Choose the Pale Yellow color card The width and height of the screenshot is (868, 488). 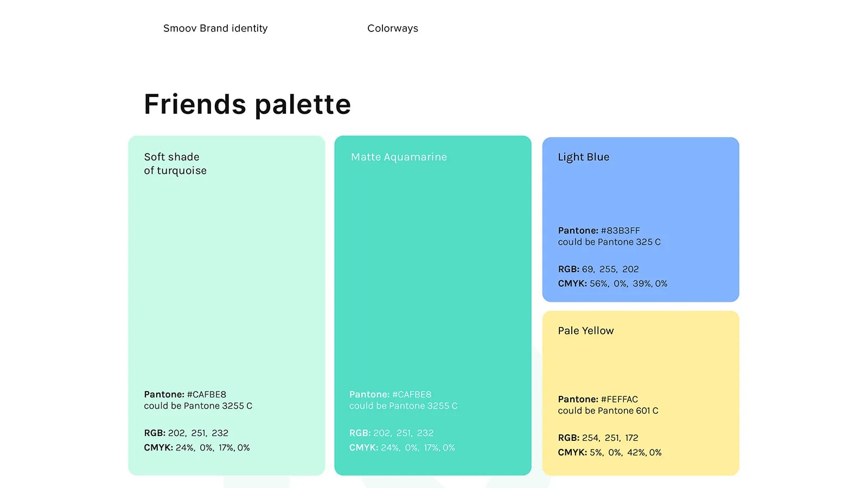click(641, 393)
